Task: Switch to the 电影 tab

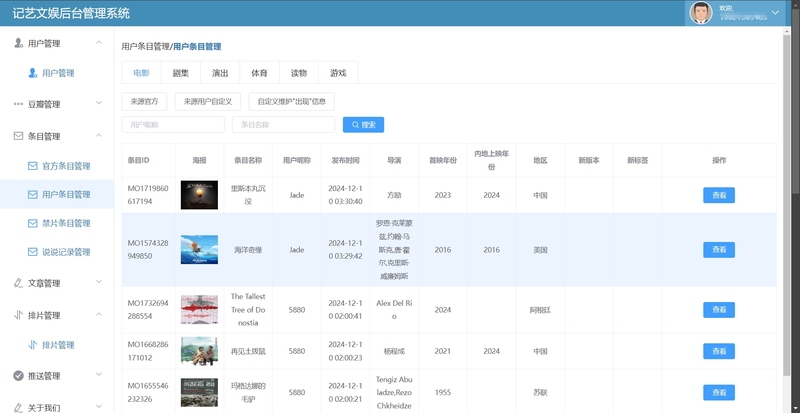Action: (x=141, y=72)
